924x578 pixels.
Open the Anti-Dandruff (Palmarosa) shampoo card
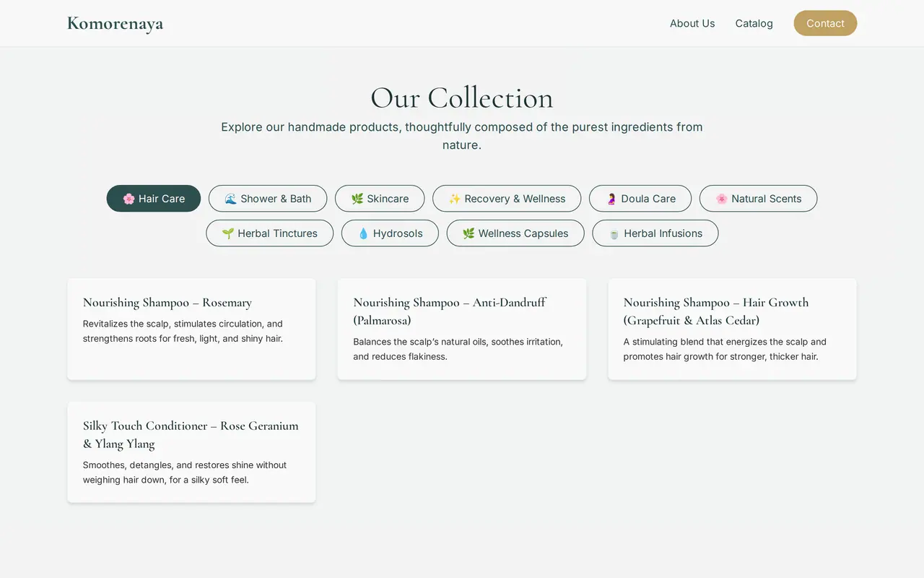(x=462, y=329)
